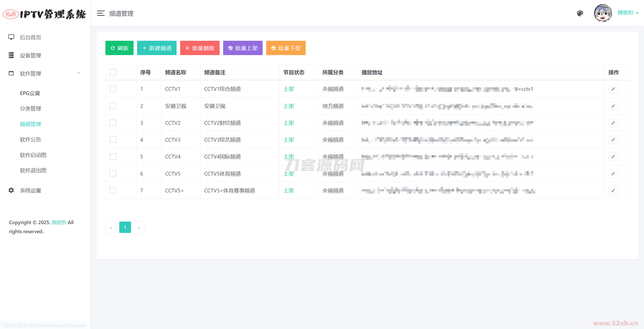Go to next page with » arrow
644x329 pixels.
pos(139,227)
